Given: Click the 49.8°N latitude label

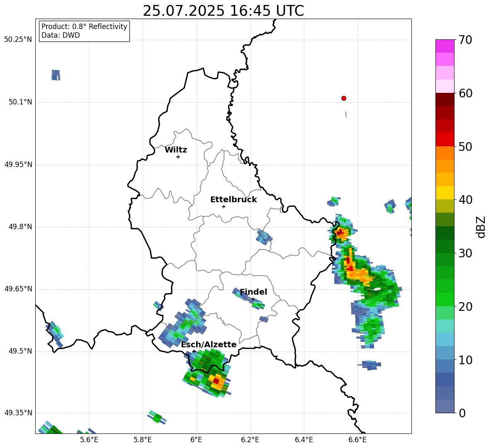Looking at the screenshot, I should tap(20, 227).
